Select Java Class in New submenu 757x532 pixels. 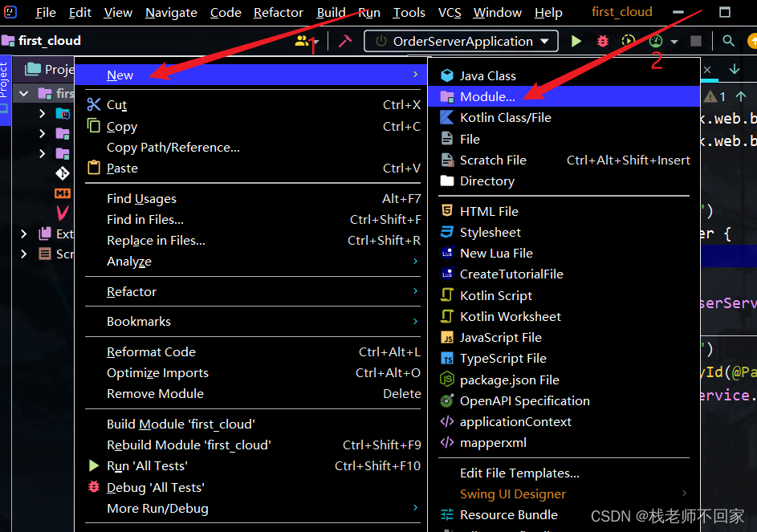tap(564, 75)
